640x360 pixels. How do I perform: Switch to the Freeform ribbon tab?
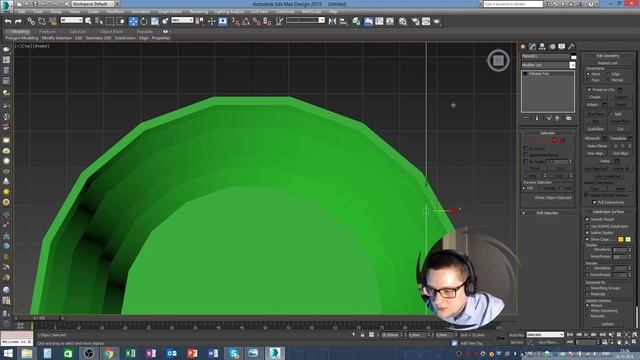coord(47,31)
